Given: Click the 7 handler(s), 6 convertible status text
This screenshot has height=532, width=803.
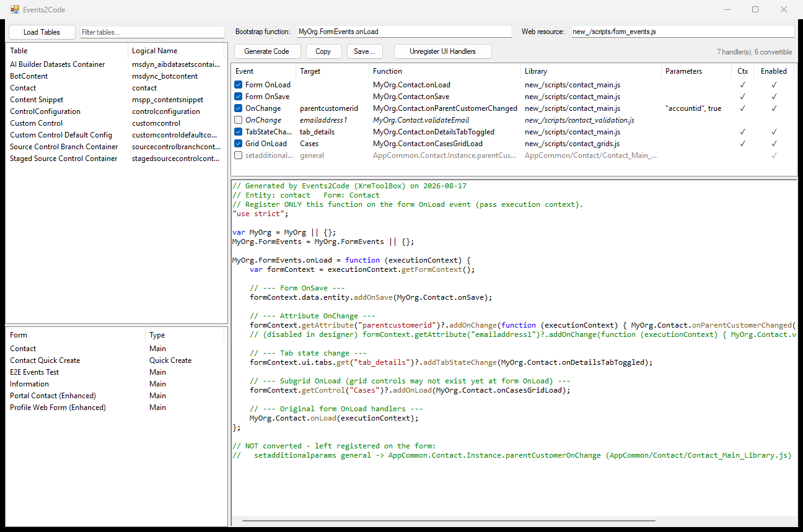Looking at the screenshot, I should point(754,52).
